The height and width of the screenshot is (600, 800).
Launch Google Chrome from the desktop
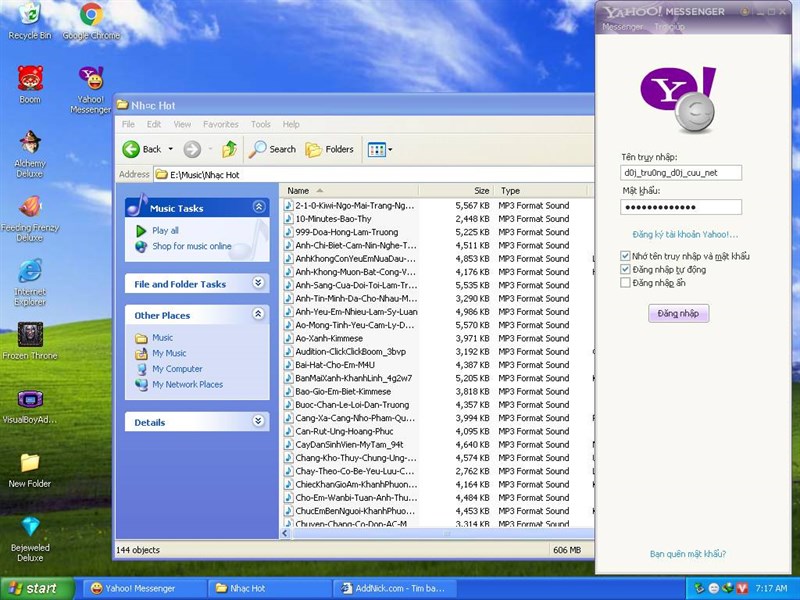pyautogui.click(x=91, y=20)
